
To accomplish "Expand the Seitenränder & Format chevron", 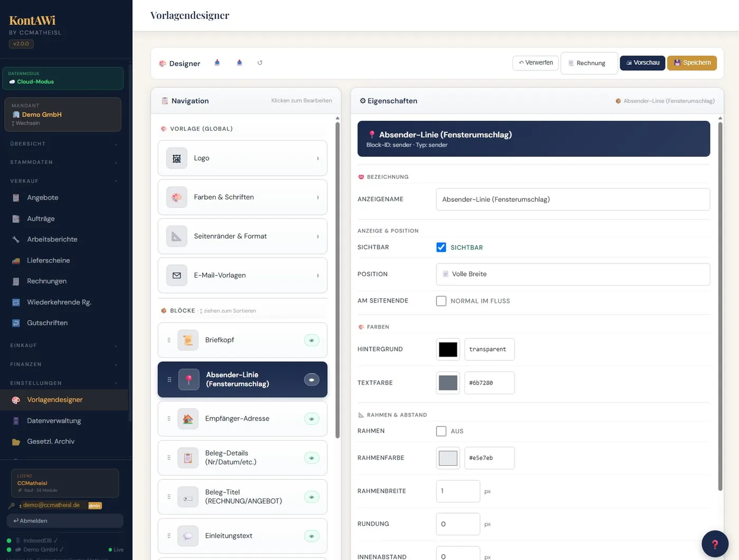I will click(x=318, y=236).
